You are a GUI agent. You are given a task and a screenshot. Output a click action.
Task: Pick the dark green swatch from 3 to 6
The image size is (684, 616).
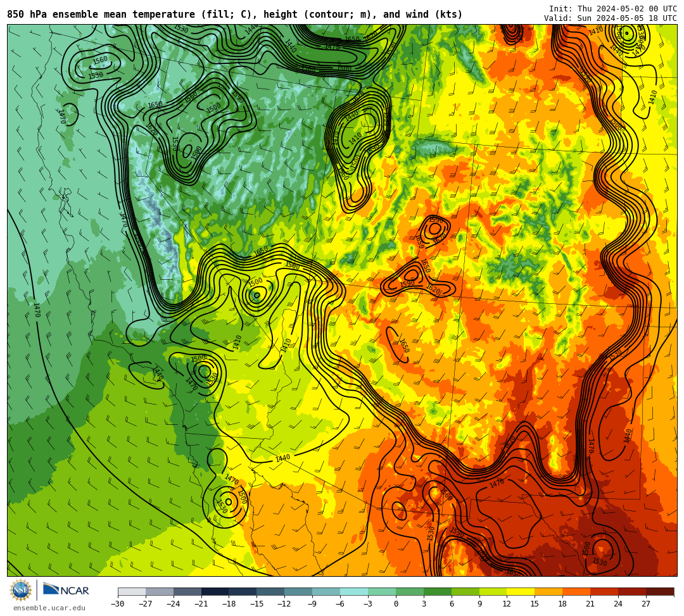point(438,591)
